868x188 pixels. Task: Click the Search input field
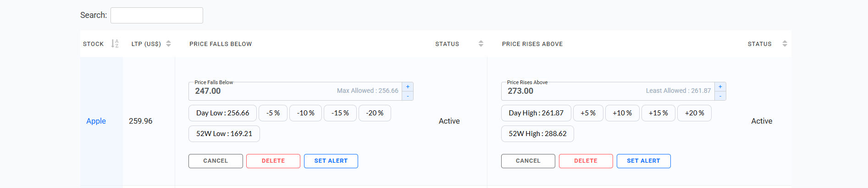(157, 15)
